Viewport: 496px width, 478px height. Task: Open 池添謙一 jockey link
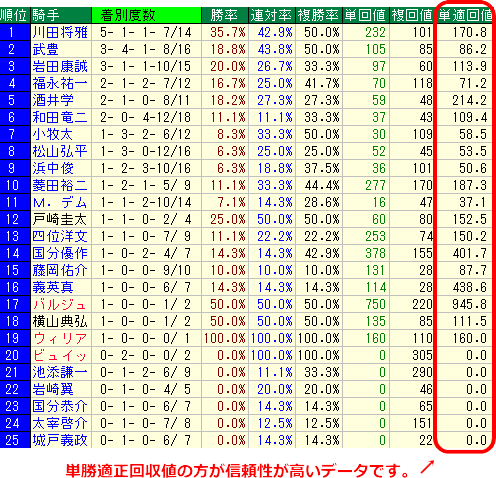pos(60,372)
